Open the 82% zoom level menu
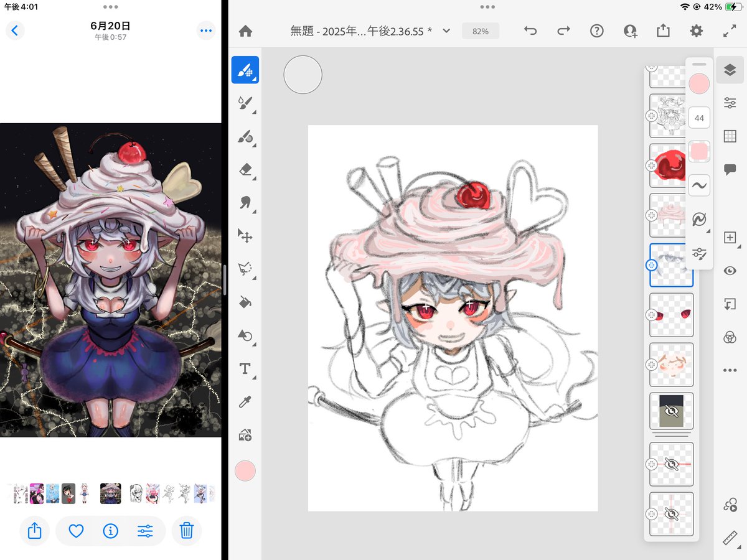Image resolution: width=747 pixels, height=560 pixels. click(x=481, y=31)
